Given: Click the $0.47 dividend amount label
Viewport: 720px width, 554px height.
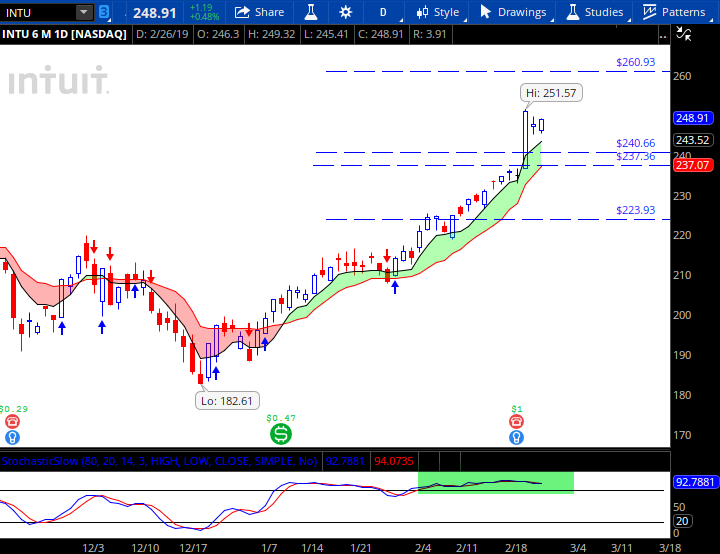Looking at the screenshot, I should 281,418.
